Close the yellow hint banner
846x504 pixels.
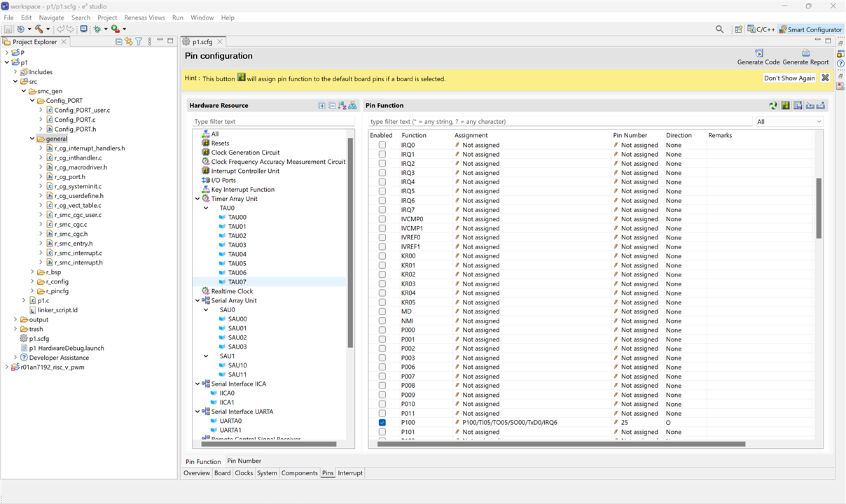pos(825,78)
